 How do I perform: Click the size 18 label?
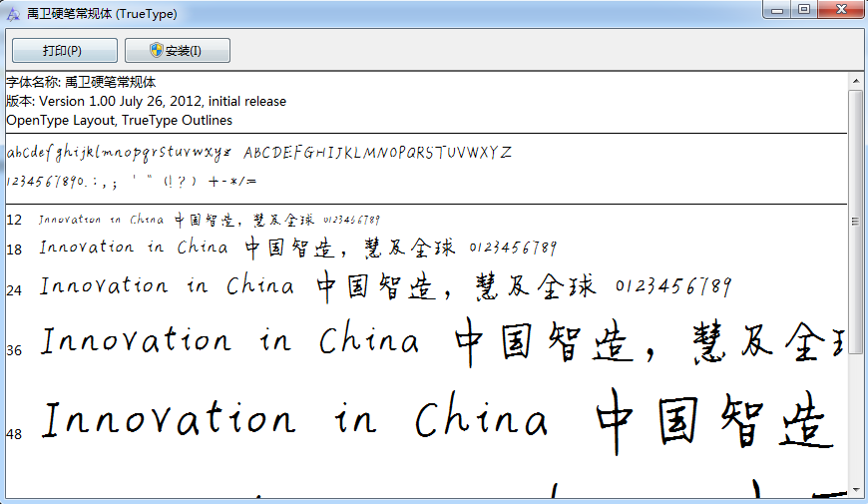coord(14,250)
